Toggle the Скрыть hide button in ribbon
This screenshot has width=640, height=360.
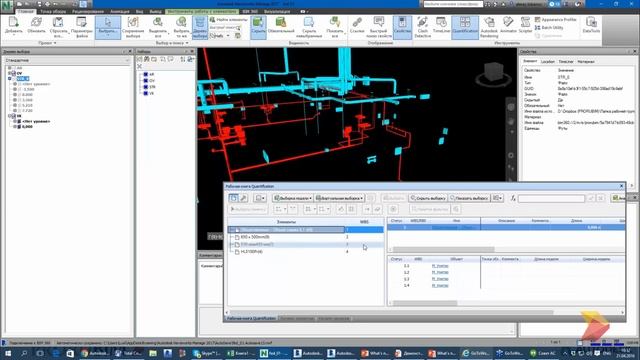[x=258, y=27]
